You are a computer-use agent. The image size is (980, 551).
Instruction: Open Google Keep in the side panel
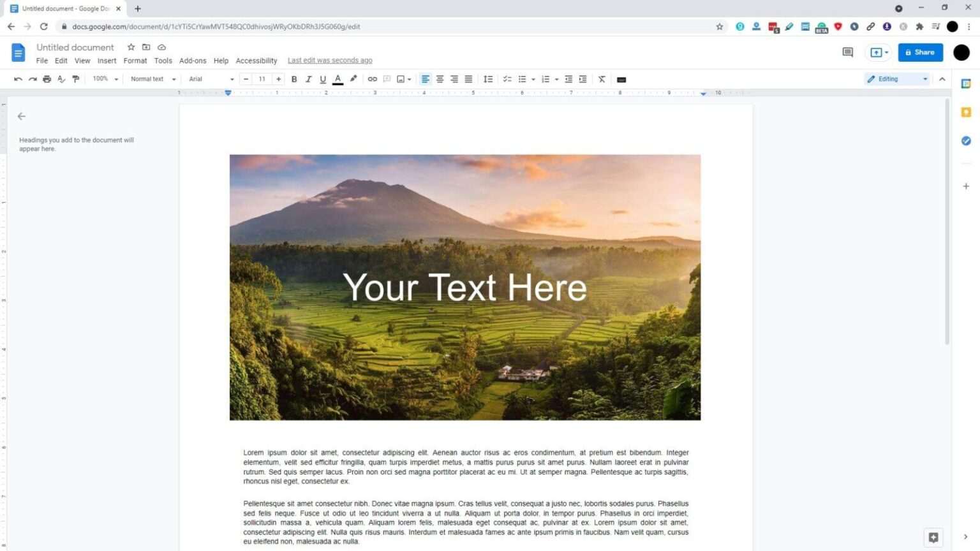(x=966, y=112)
